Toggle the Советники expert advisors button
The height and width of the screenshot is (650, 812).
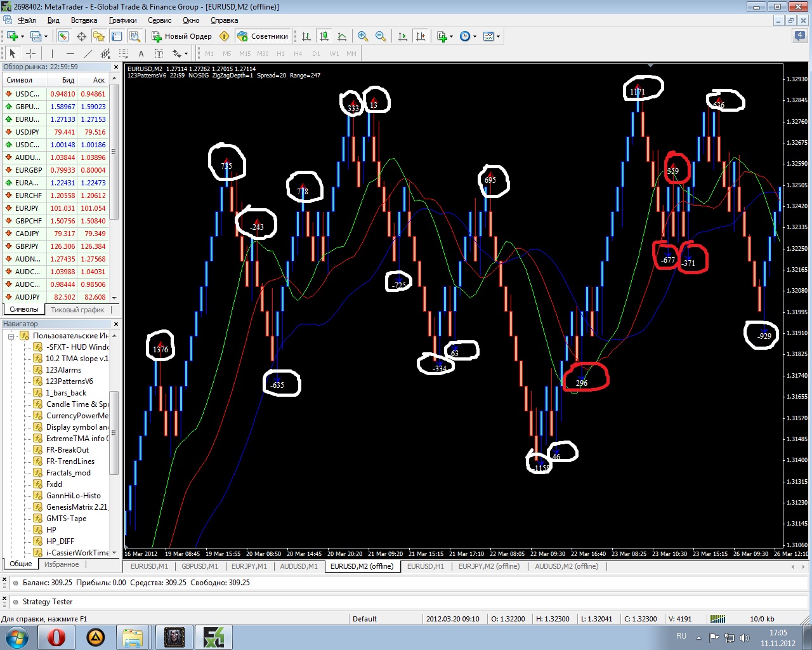pos(263,36)
